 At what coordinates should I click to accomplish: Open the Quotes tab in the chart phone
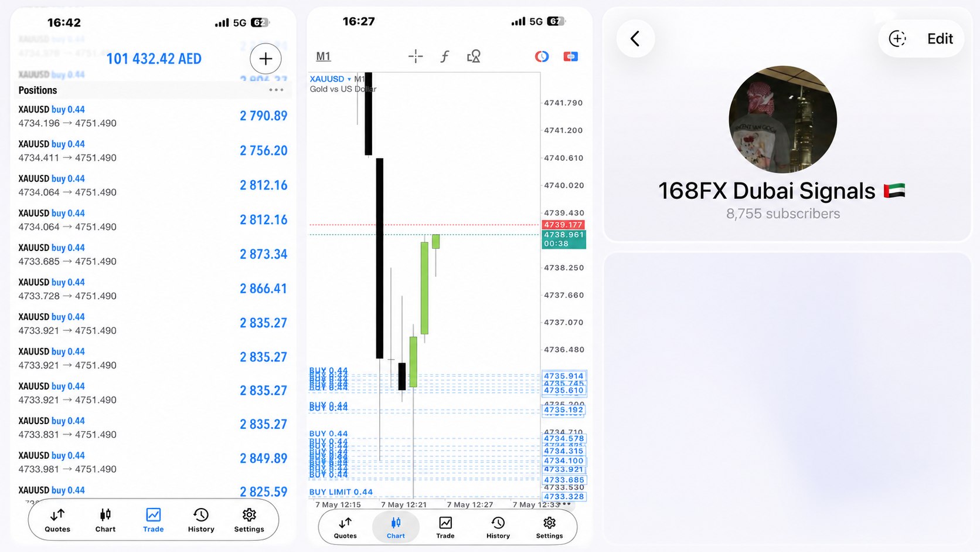tap(345, 528)
